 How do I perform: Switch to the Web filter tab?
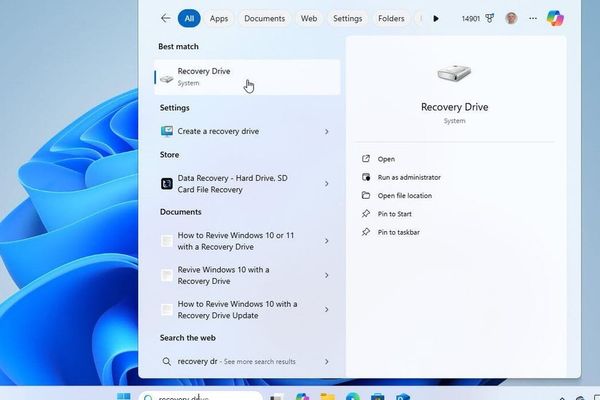(x=309, y=18)
